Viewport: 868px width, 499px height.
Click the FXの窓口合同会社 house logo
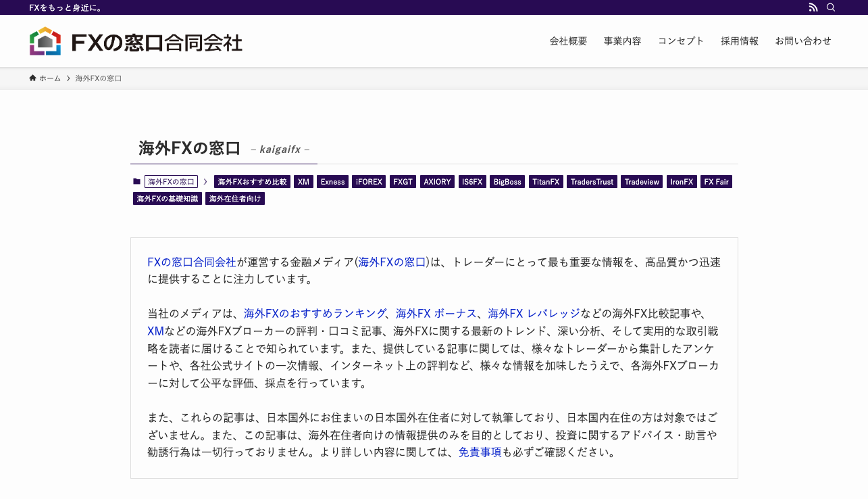point(45,41)
